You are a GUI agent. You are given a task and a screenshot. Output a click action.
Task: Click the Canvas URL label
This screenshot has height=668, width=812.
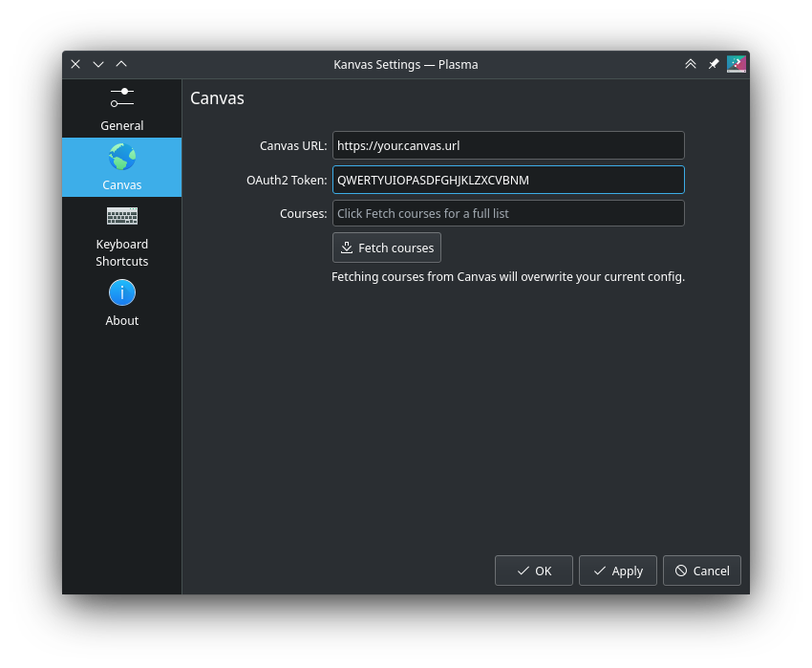[293, 146]
